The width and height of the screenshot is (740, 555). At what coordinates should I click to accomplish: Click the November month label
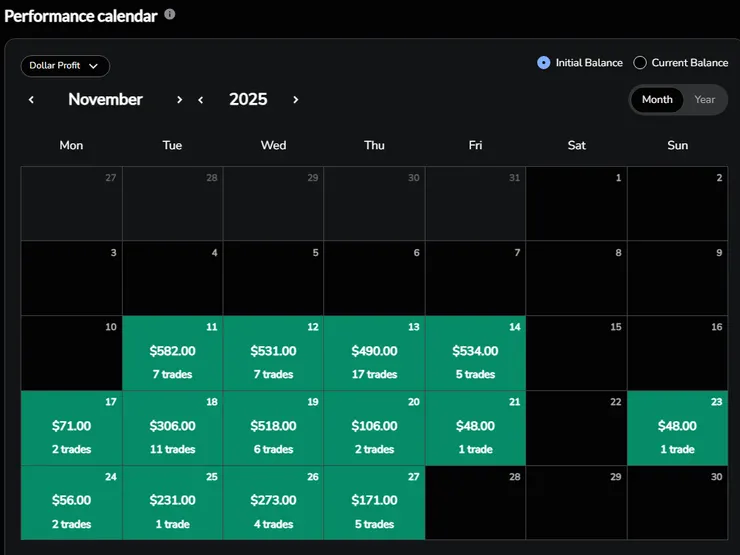coord(105,100)
